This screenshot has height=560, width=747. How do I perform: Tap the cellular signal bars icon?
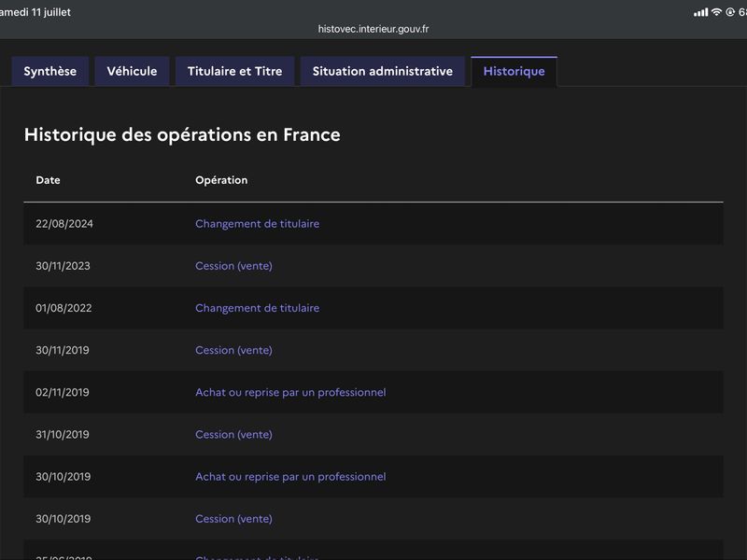701,12
